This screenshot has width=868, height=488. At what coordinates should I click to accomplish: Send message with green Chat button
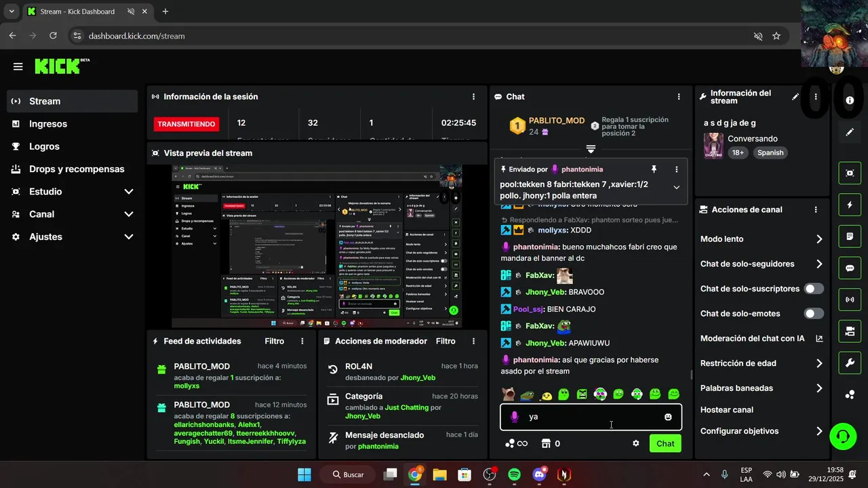(x=665, y=443)
